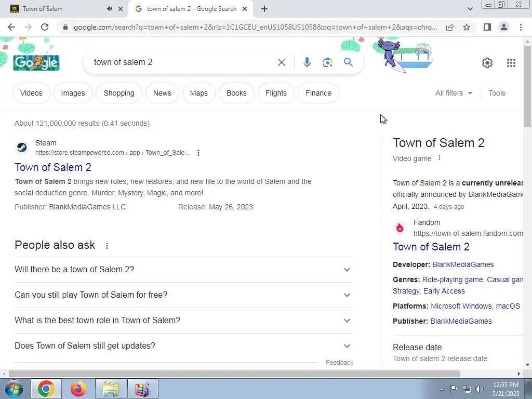532x399 pixels.
Task: Click the vertical page scrollbar
Action: click(527, 86)
